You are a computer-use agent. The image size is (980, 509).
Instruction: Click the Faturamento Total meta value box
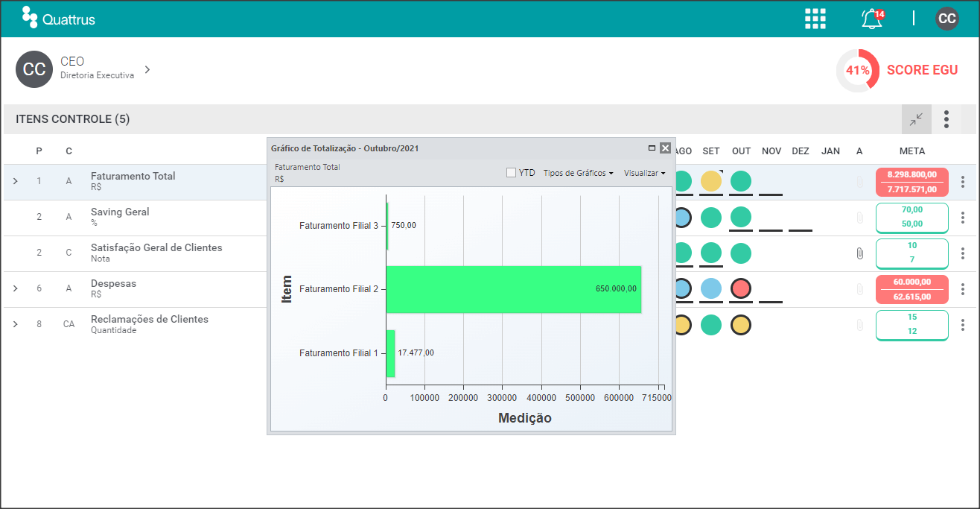coord(912,182)
